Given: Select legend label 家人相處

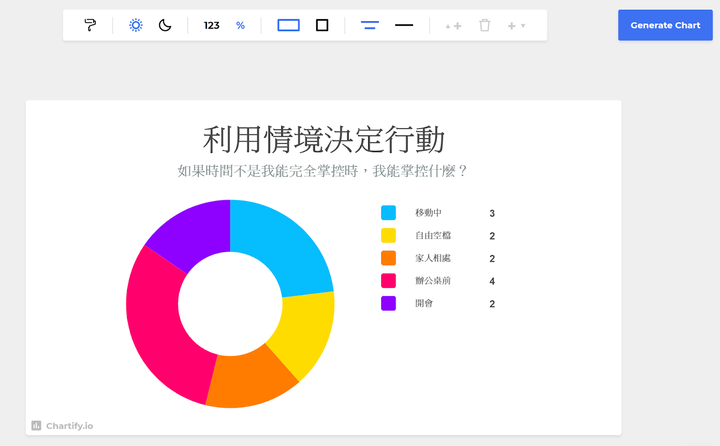Looking at the screenshot, I should point(433,258).
